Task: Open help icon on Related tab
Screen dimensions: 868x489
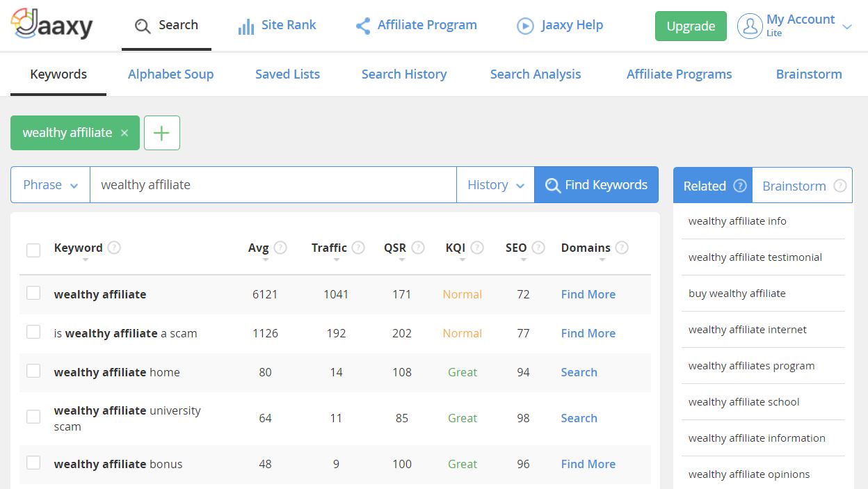Action: [x=740, y=186]
